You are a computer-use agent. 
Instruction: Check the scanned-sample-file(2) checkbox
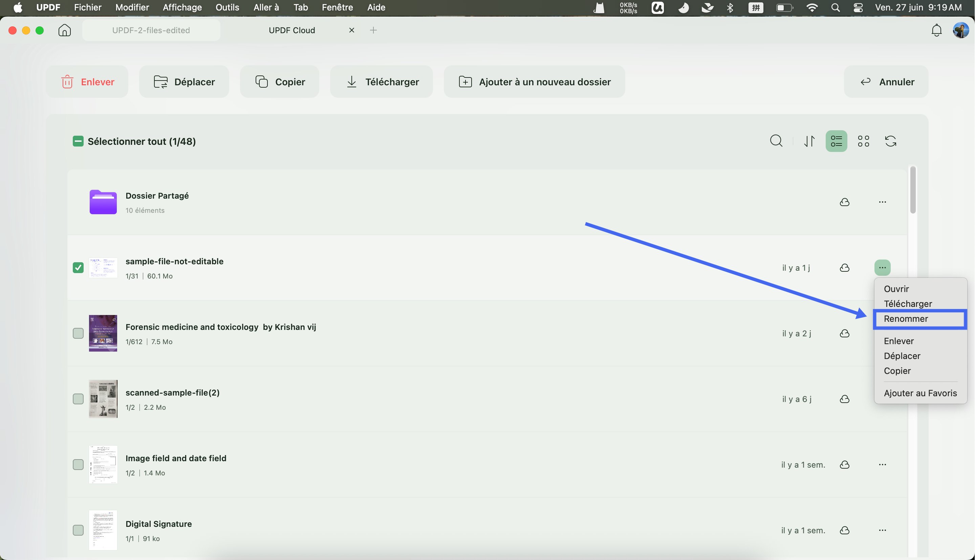78,399
